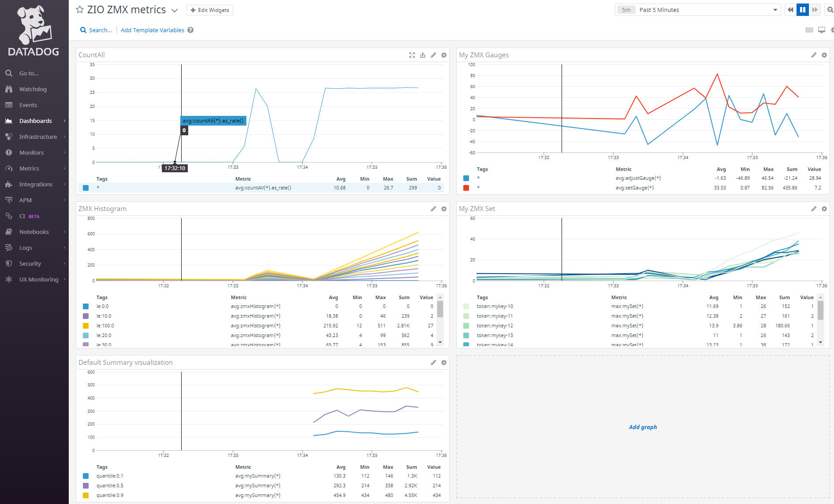Click the CountAll export share icon
The image size is (834, 504).
(423, 55)
